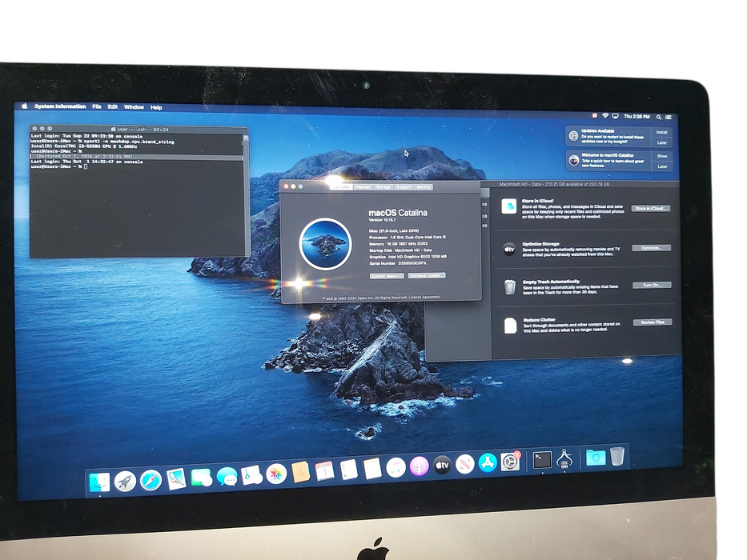
Task: Open the License Agreement link
Action: [x=424, y=297]
